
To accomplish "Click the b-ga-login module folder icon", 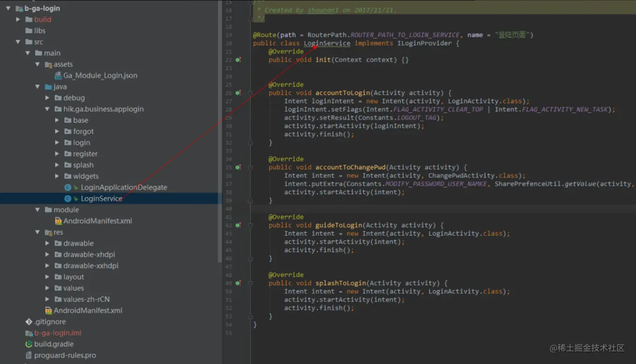I will pyautogui.click(x=19, y=8).
